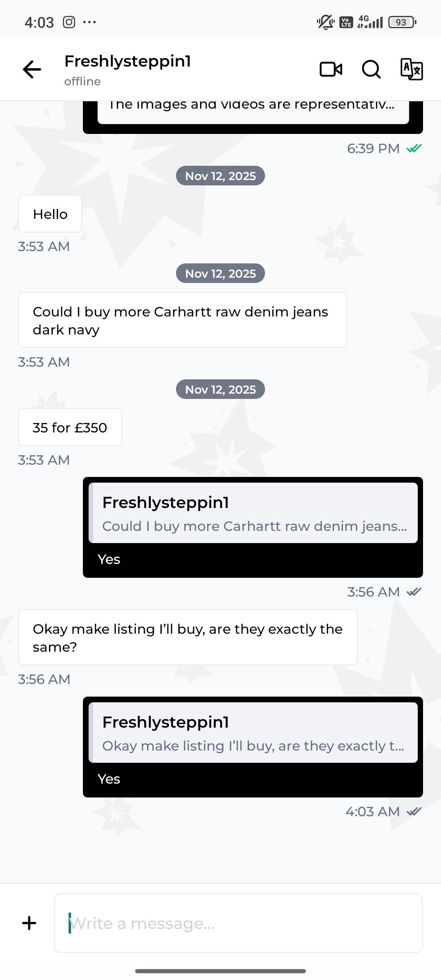
Task: Tap the three-dots notification overflow in status bar
Action: [x=89, y=22]
